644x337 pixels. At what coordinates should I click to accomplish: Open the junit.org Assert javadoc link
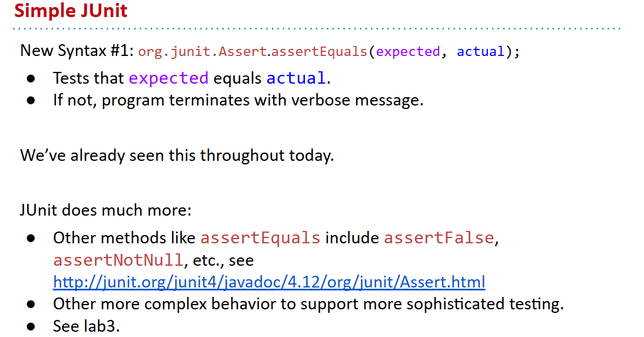click(x=269, y=282)
